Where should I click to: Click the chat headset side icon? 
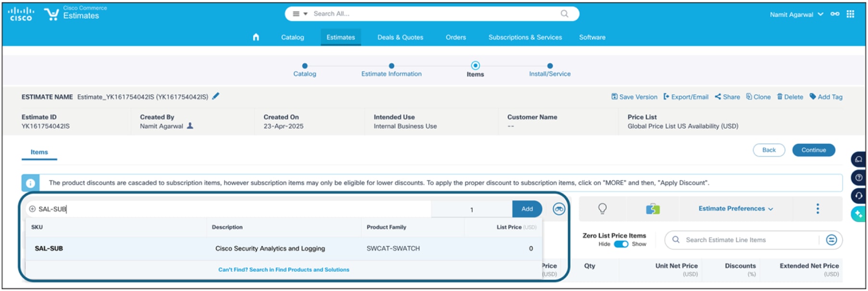tap(859, 159)
